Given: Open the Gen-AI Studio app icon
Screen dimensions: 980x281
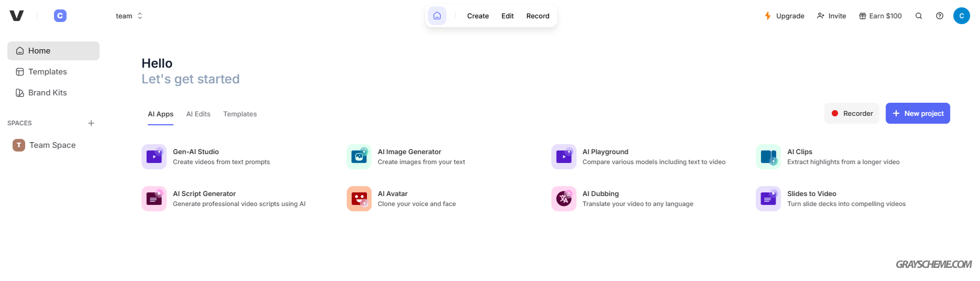Looking at the screenshot, I should coord(154,157).
